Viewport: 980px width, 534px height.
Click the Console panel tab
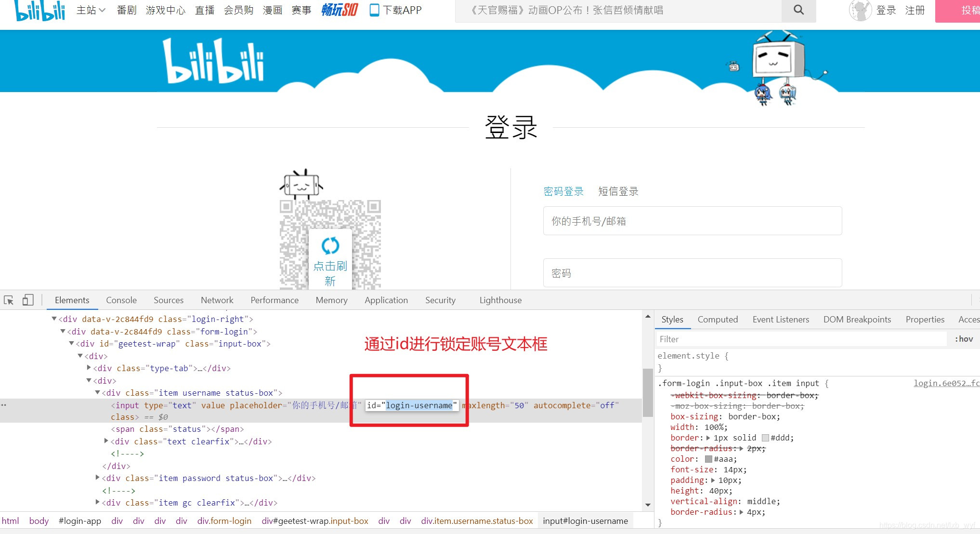pos(121,301)
